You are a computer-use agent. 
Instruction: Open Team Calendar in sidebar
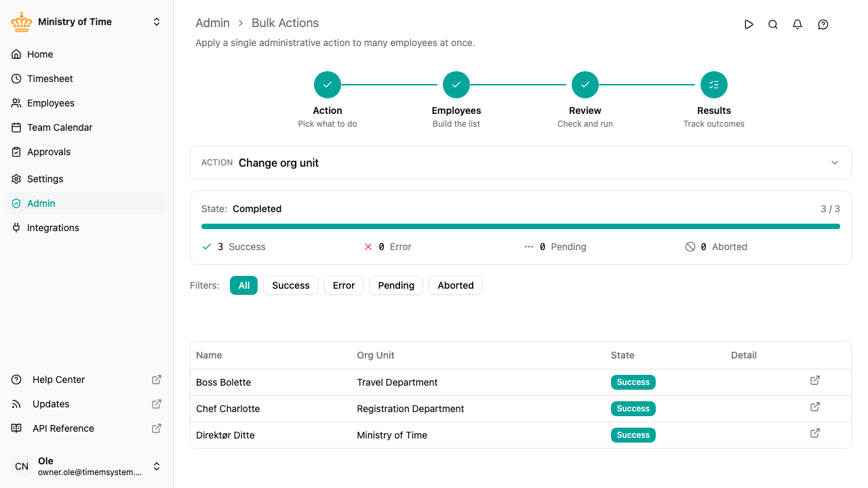pos(86,127)
